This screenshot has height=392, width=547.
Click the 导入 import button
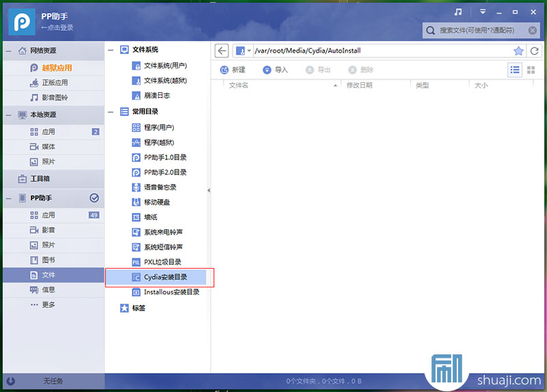click(276, 70)
